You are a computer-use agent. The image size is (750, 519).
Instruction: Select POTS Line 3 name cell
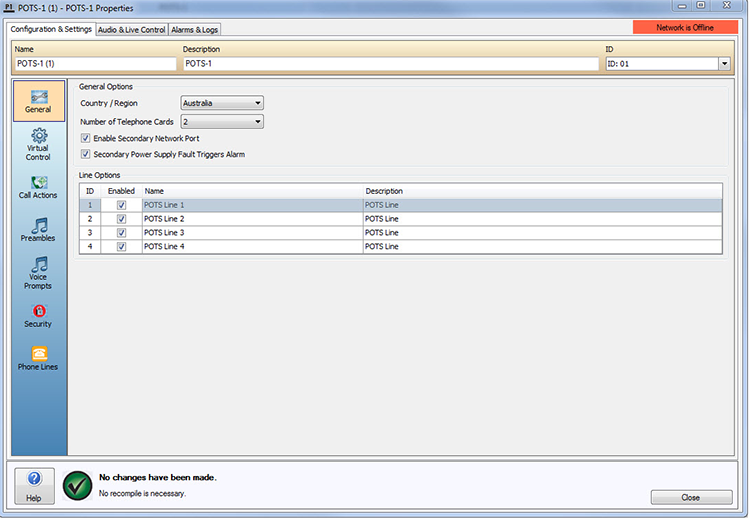pos(253,233)
